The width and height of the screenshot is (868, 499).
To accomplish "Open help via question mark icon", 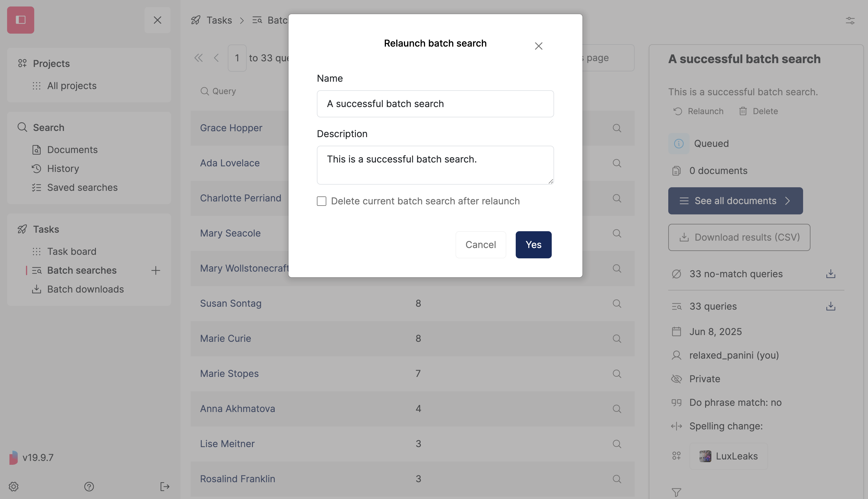I will (89, 486).
